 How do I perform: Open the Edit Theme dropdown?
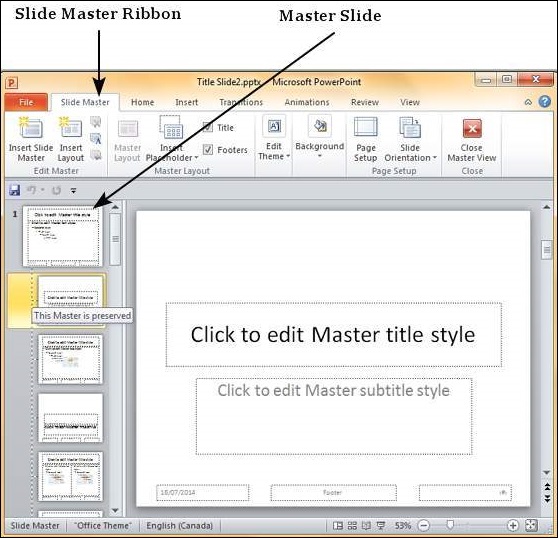[274, 138]
